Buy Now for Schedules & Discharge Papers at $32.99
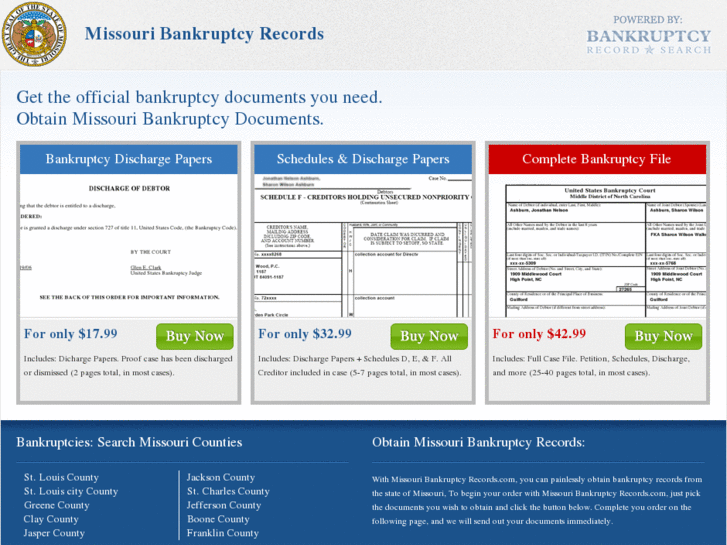Screen dimensions: 727x545 [429, 336]
